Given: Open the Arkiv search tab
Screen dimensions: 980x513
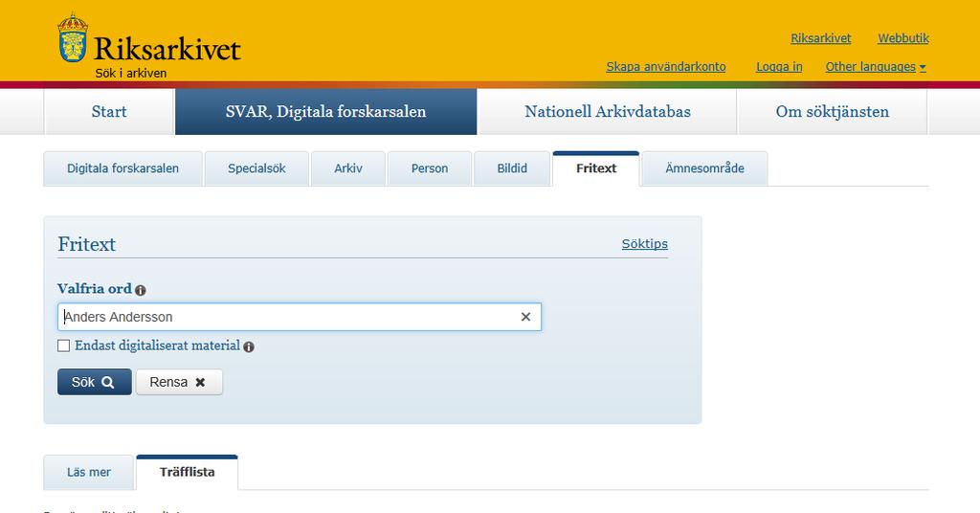Looking at the screenshot, I should (x=348, y=168).
